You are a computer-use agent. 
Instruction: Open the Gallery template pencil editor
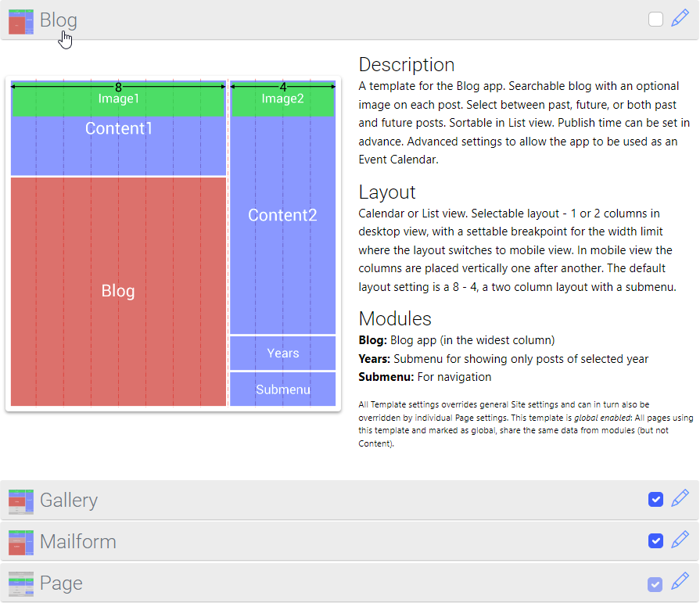click(680, 499)
